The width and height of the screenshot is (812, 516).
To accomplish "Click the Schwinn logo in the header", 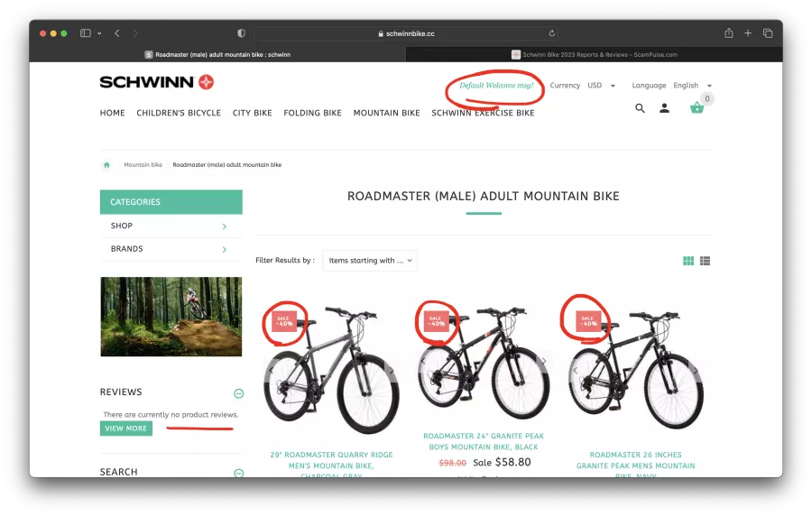I will point(156,82).
